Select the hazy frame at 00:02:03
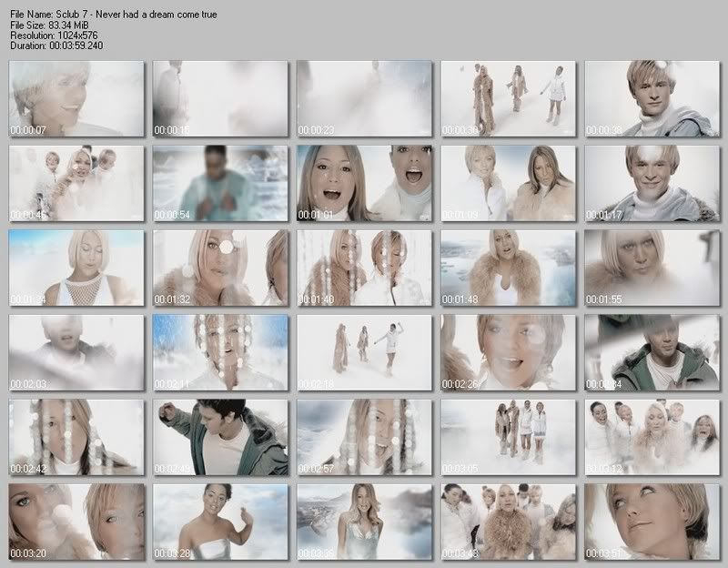Screen dimensions: 728x568 [x=76, y=353]
